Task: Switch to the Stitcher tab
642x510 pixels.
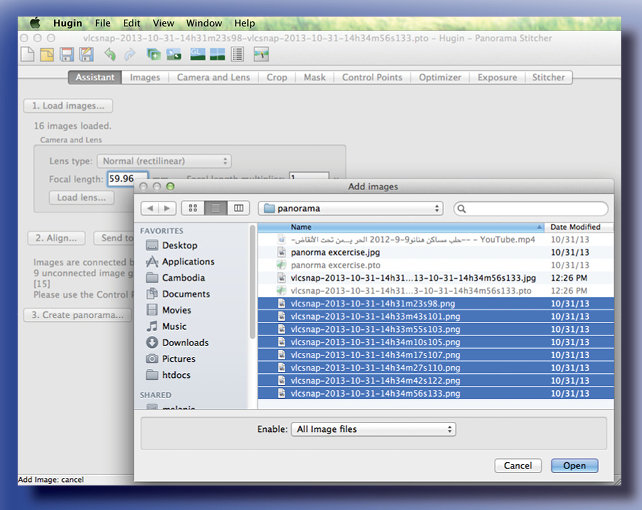Action: click(x=548, y=77)
